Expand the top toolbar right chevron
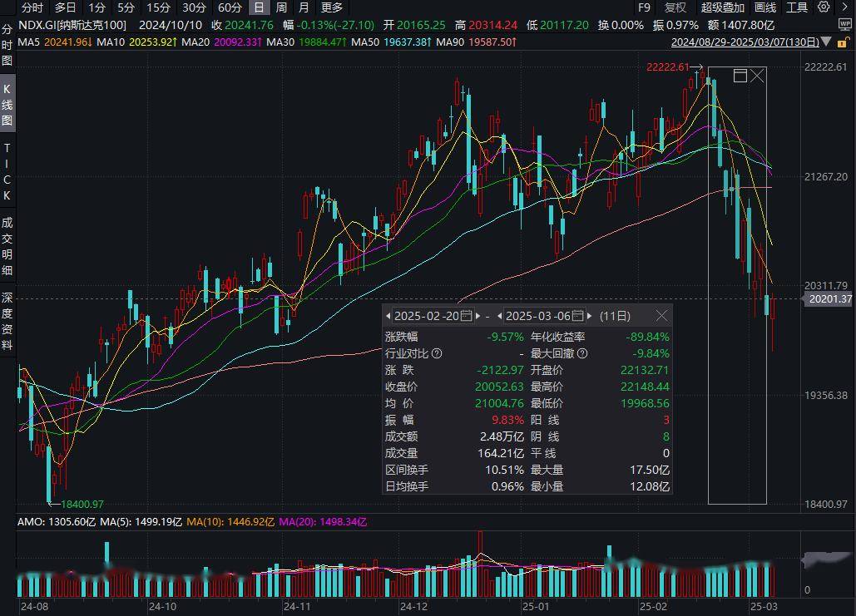Screen dimensions: 856x616 point(846,7)
